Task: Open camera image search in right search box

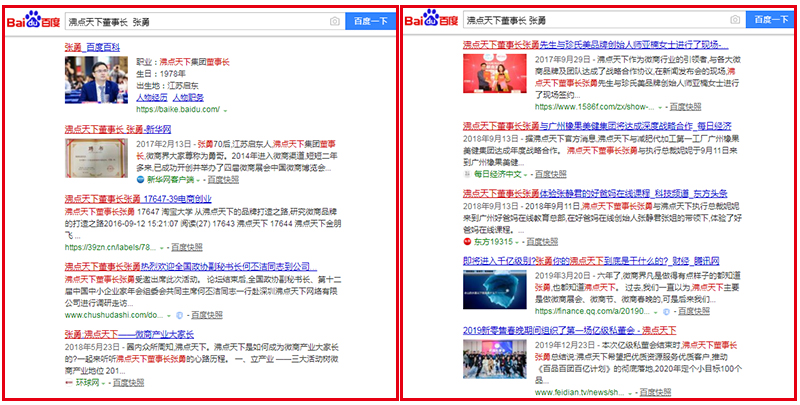Action: click(x=735, y=19)
